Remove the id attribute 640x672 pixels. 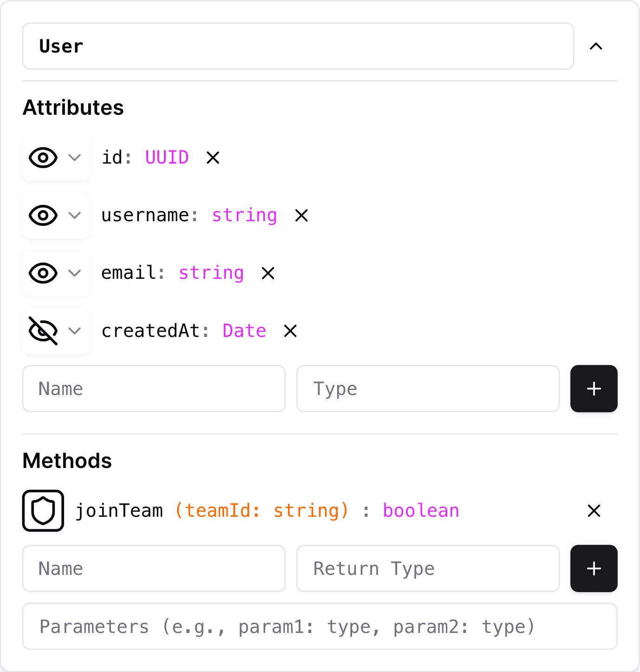[213, 158]
